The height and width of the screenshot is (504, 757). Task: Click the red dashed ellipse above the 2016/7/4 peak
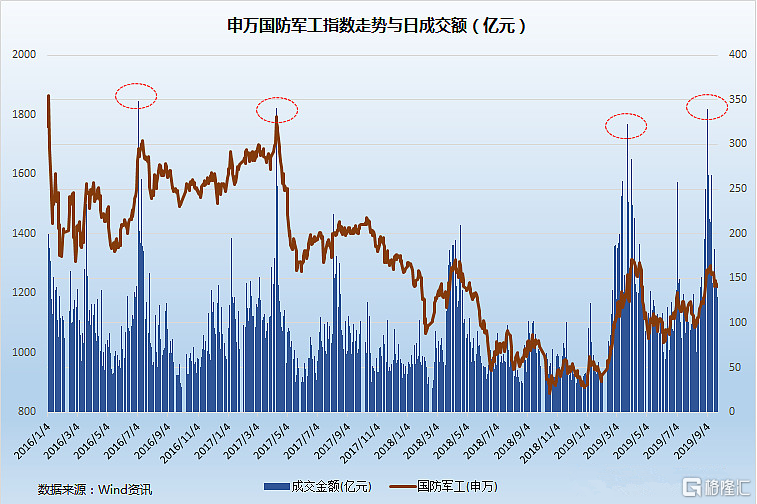click(136, 96)
